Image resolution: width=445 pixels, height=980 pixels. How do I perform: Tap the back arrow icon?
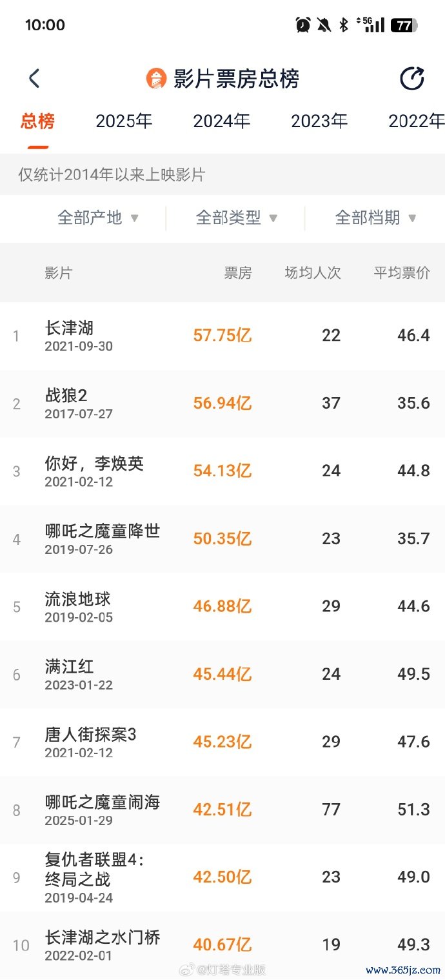point(34,79)
